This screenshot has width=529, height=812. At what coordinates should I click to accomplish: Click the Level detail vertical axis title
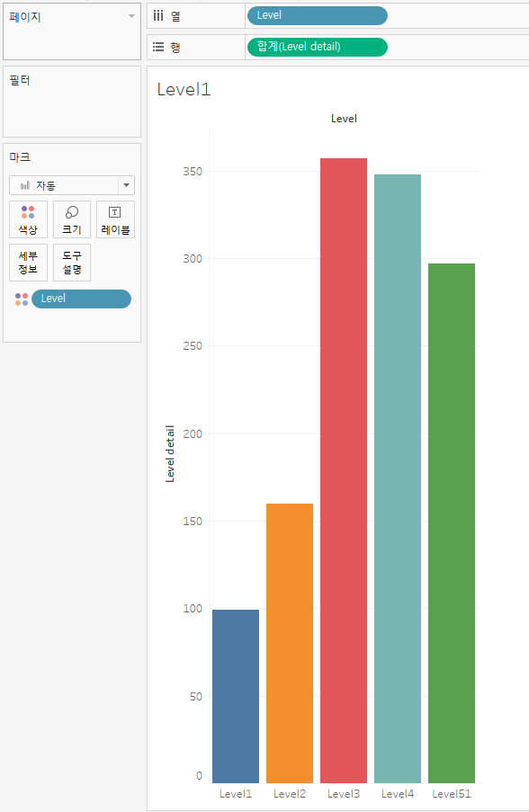pyautogui.click(x=170, y=454)
